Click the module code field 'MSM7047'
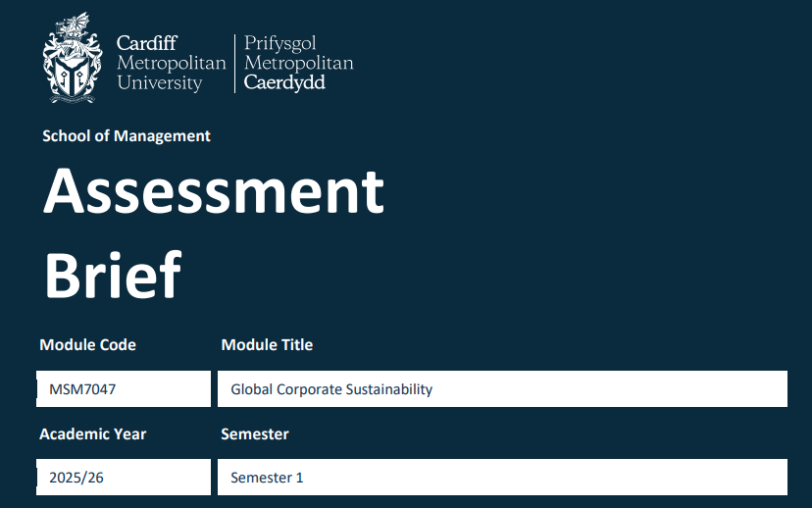The height and width of the screenshot is (508, 812). pos(124,389)
